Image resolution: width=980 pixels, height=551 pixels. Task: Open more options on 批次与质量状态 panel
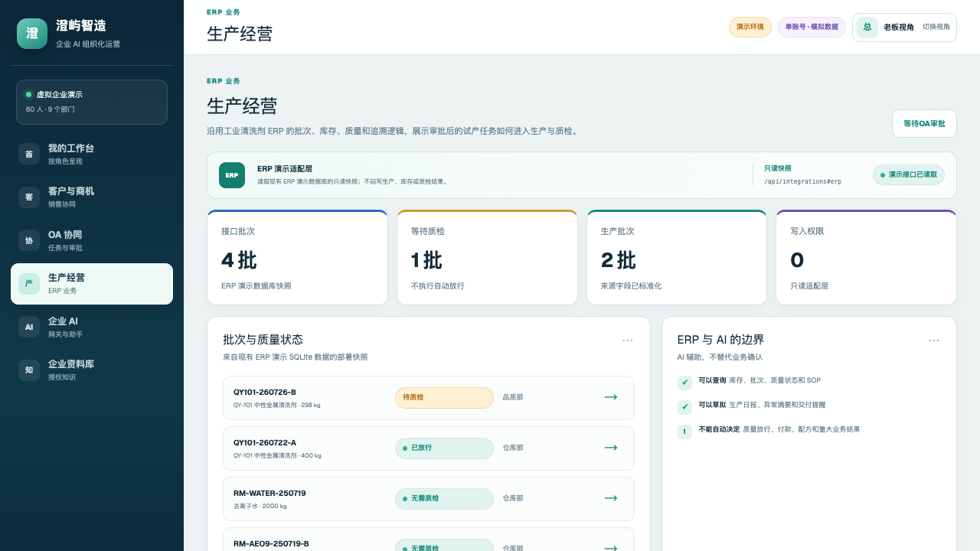[x=628, y=340]
